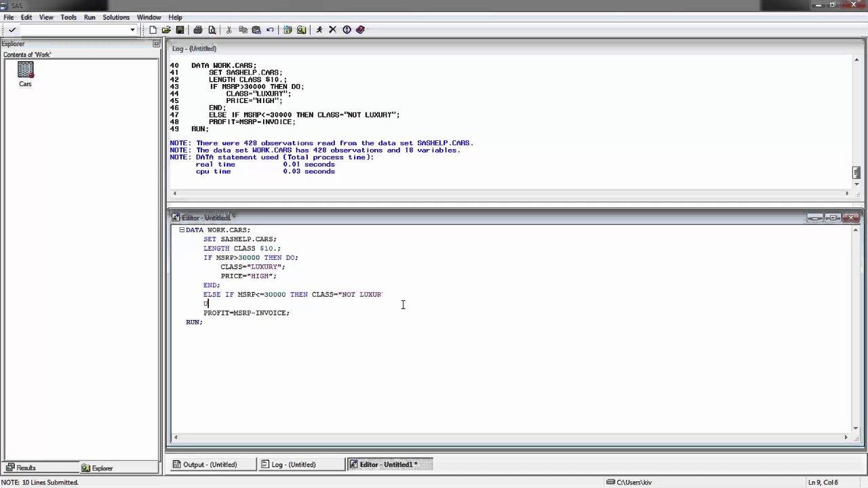Create a new program with New icon
The width and height of the screenshot is (868, 488).
coord(153,30)
